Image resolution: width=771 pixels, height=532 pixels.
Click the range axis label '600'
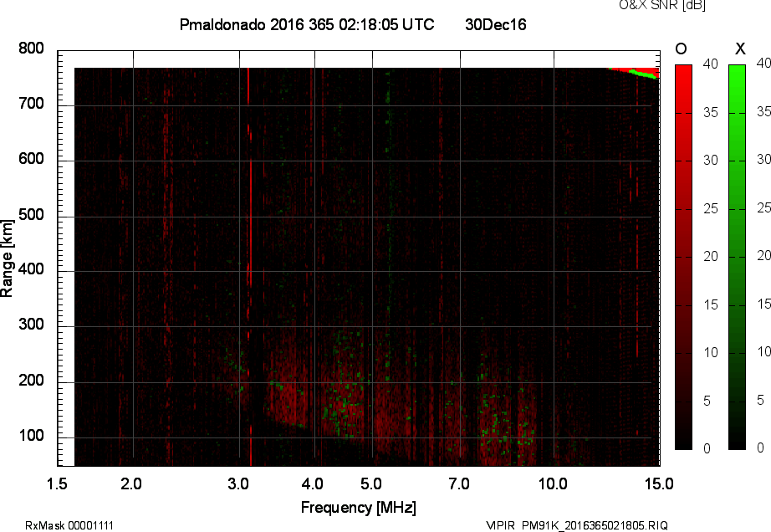pos(32,159)
